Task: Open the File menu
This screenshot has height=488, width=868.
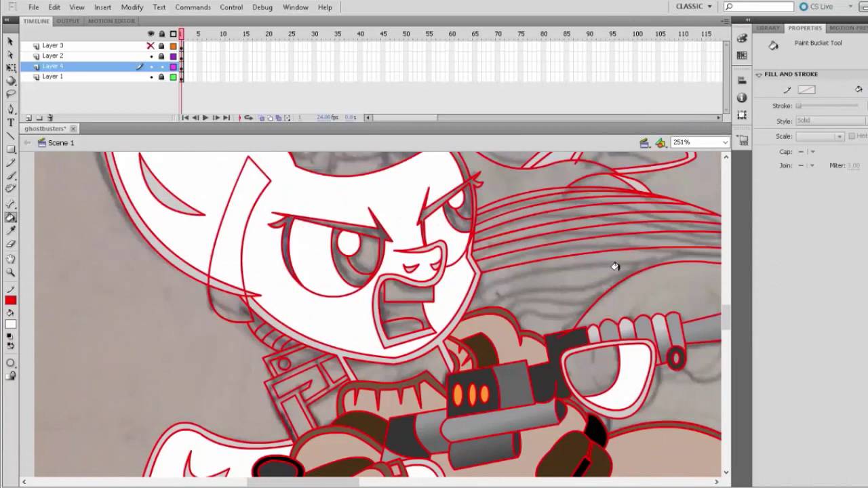Action: pos(33,7)
